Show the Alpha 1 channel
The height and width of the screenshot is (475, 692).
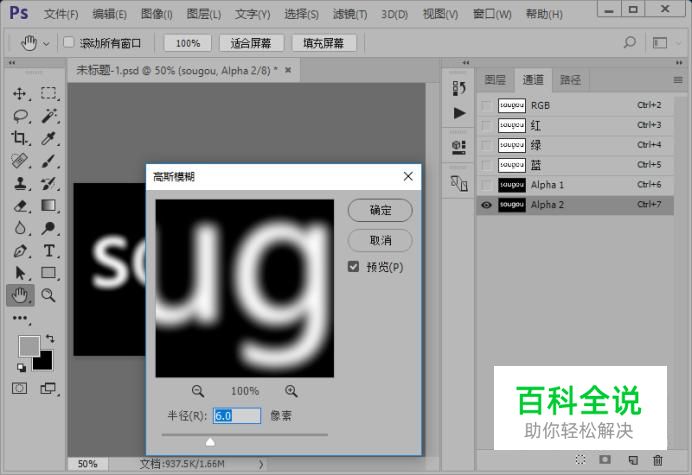(x=486, y=185)
